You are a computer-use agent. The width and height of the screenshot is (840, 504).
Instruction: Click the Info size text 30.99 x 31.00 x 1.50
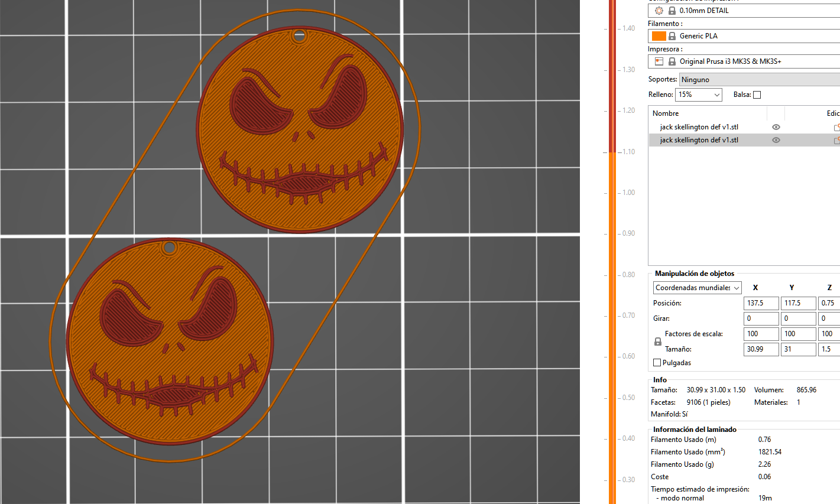[x=716, y=390]
